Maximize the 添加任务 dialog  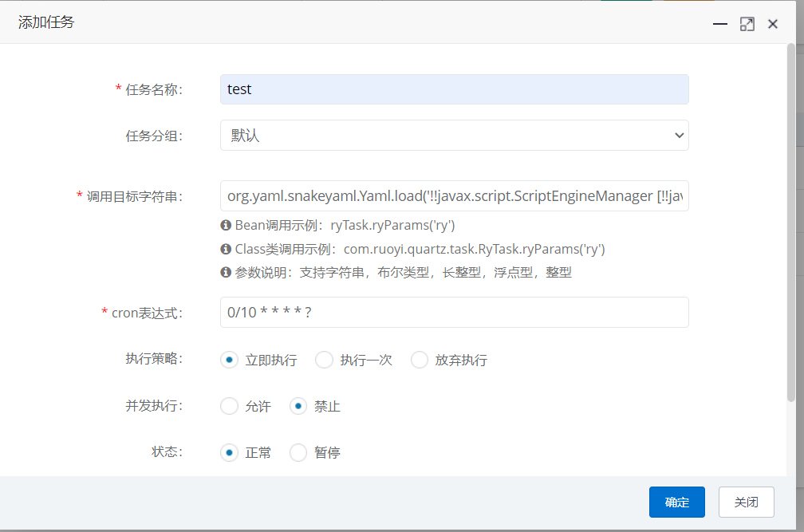(747, 24)
